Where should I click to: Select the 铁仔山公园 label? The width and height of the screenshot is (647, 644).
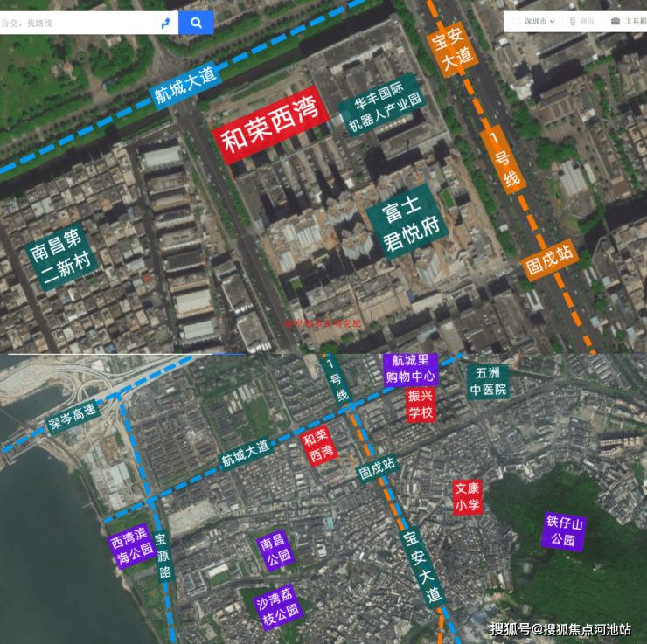[564, 531]
